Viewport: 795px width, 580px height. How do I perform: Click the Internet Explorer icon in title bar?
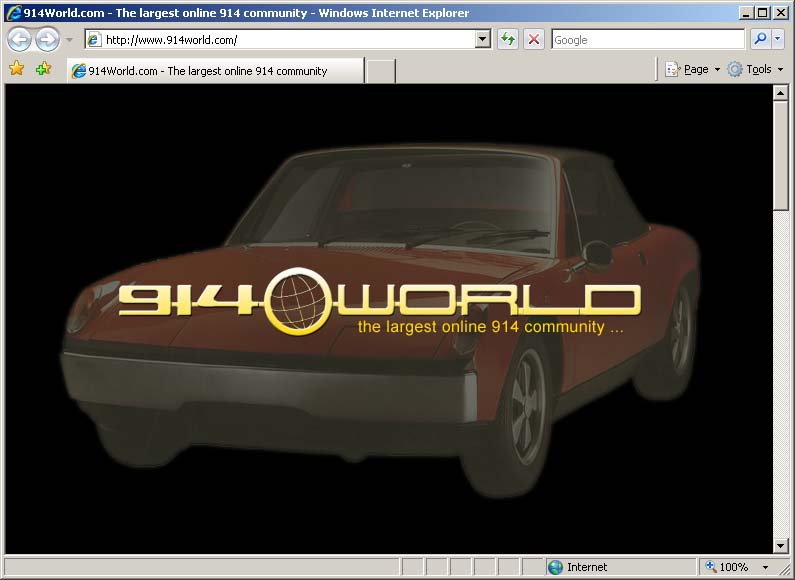(x=14, y=13)
